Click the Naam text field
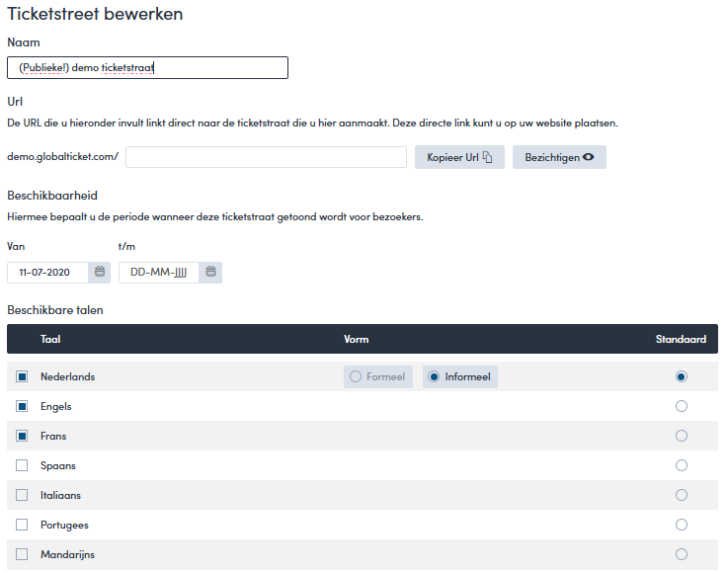Viewport: 728px width, 572px height. tap(147, 67)
